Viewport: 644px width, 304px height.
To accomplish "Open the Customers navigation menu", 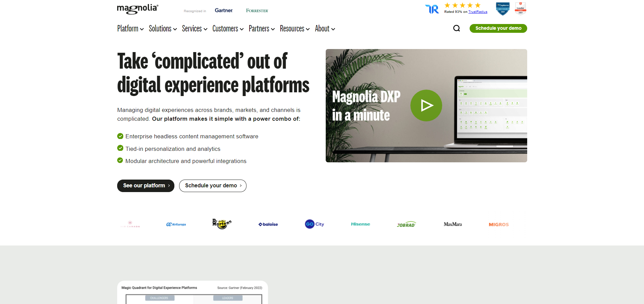I will point(228,29).
